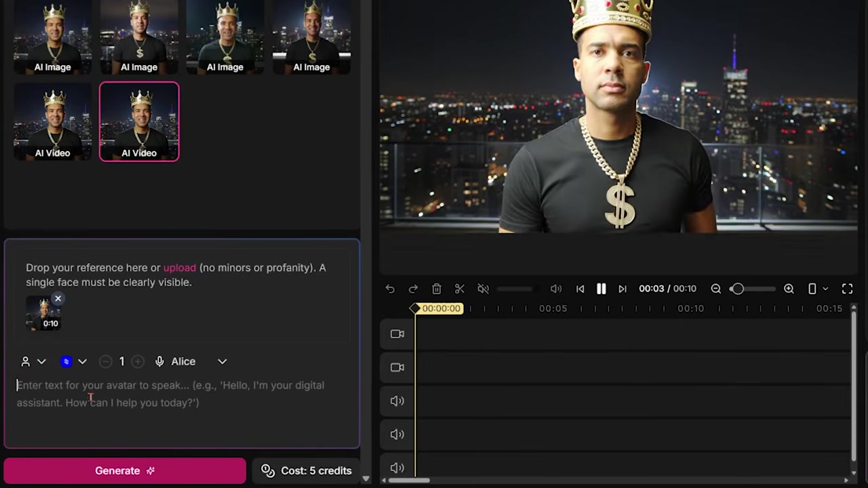Undo the last edit
Viewport: 868px width, 488px height.
[390, 289]
